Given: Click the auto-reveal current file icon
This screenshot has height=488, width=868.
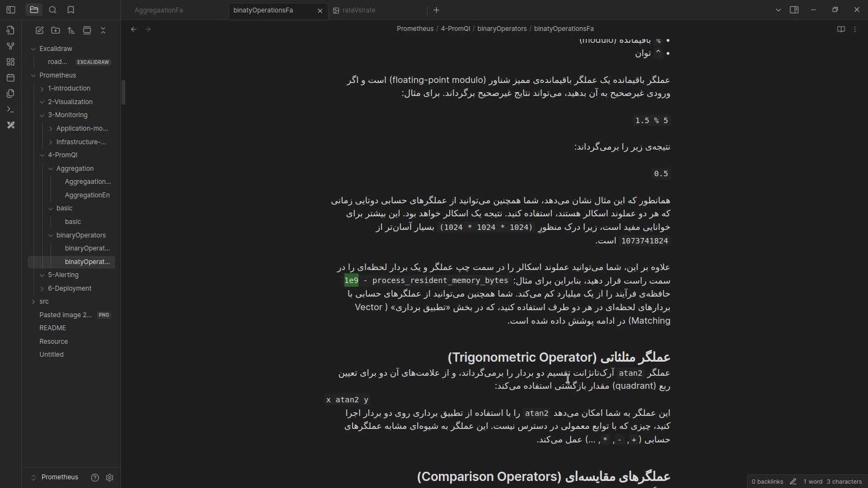Looking at the screenshot, I should click(x=87, y=30).
